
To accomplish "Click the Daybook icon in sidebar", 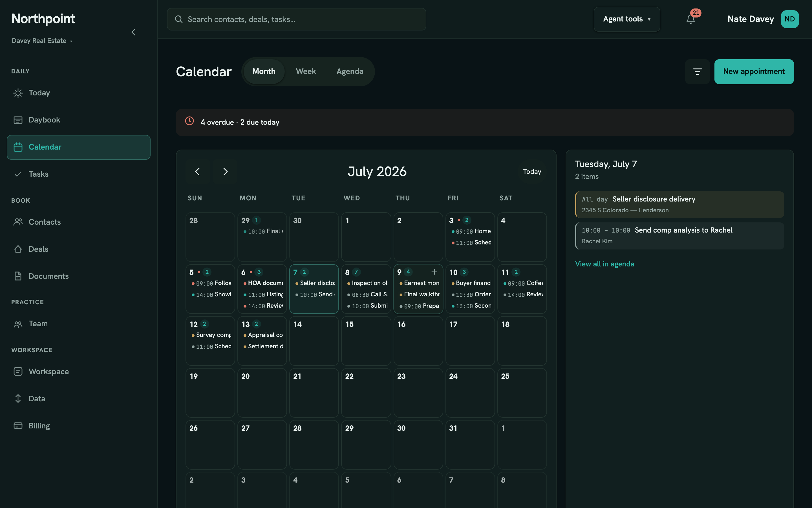I will click(x=18, y=120).
